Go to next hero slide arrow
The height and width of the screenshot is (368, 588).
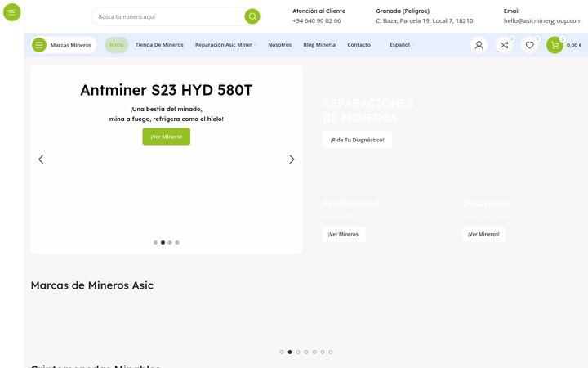tap(292, 159)
